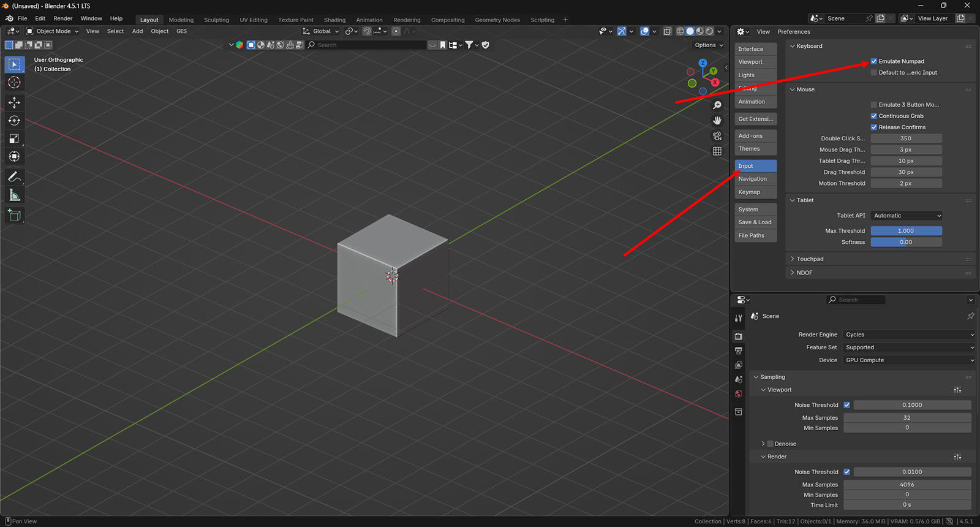
Task: Expand the Touchpad panel
Action: [x=810, y=259]
